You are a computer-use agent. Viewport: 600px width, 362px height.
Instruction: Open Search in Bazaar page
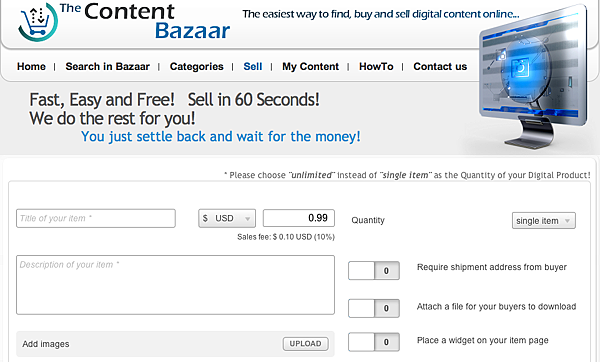[108, 67]
